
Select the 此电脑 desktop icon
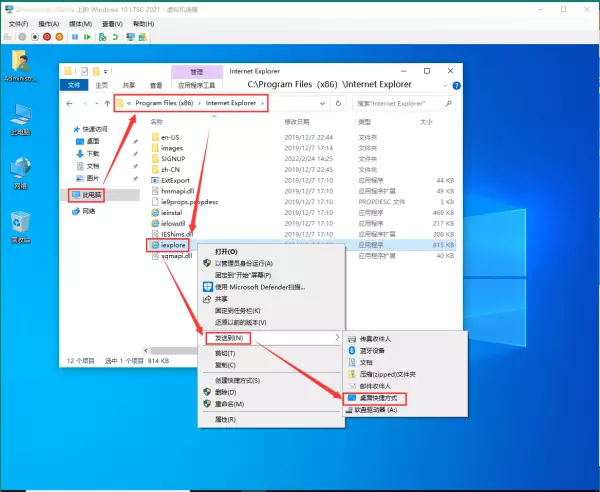pyautogui.click(x=21, y=120)
